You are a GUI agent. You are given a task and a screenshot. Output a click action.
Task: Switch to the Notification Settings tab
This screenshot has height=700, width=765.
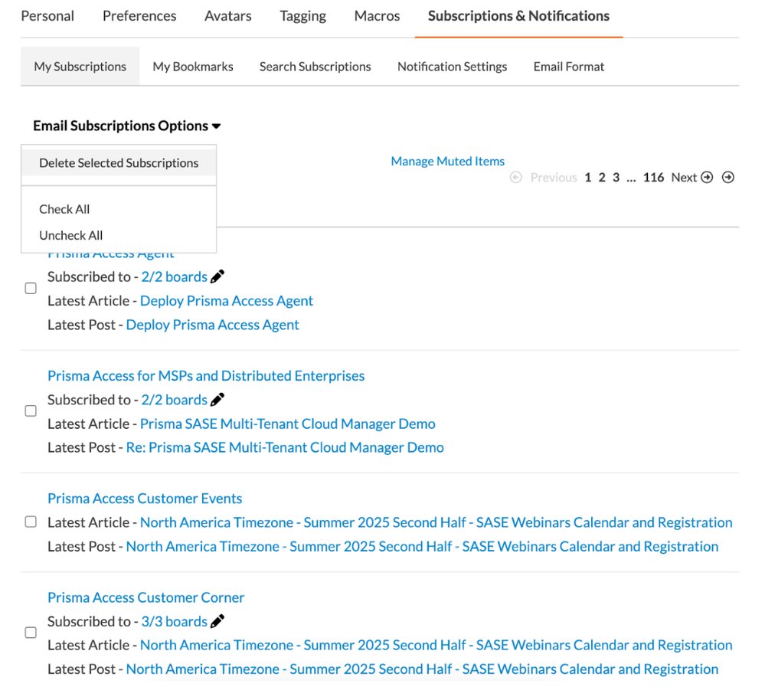point(452,67)
